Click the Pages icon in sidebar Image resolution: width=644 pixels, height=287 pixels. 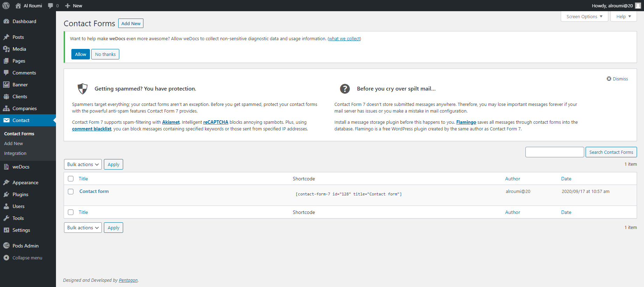(6, 61)
